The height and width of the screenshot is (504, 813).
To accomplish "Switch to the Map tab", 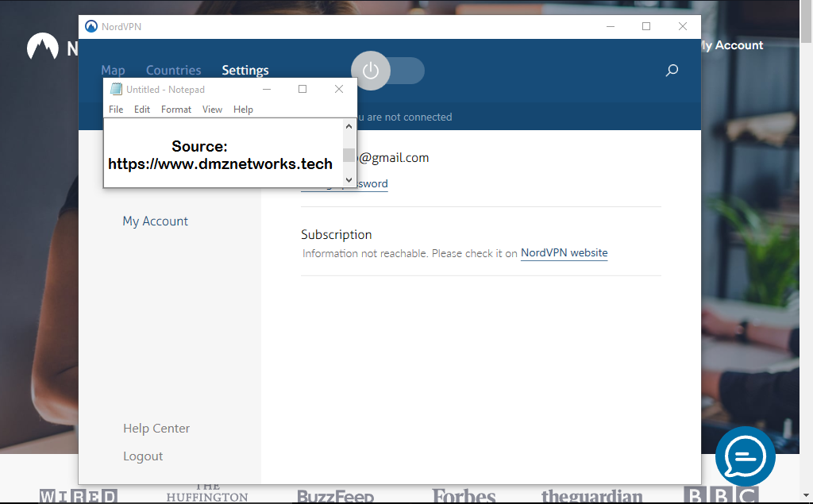I will click(113, 70).
